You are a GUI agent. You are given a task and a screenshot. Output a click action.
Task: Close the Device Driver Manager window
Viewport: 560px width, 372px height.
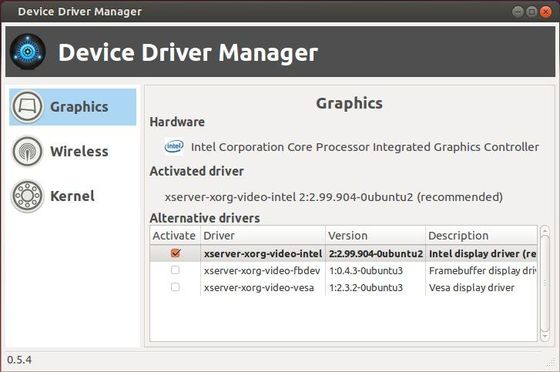tap(546, 12)
